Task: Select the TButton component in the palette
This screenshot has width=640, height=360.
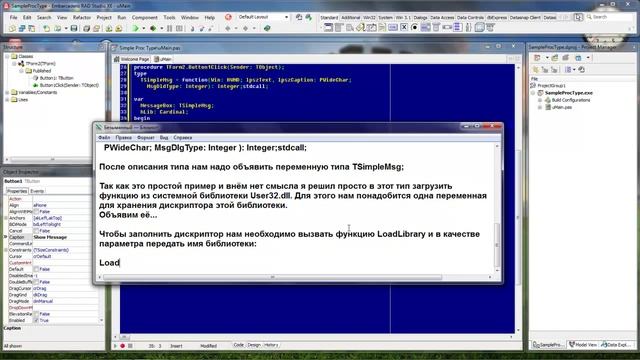Action: 393,28
